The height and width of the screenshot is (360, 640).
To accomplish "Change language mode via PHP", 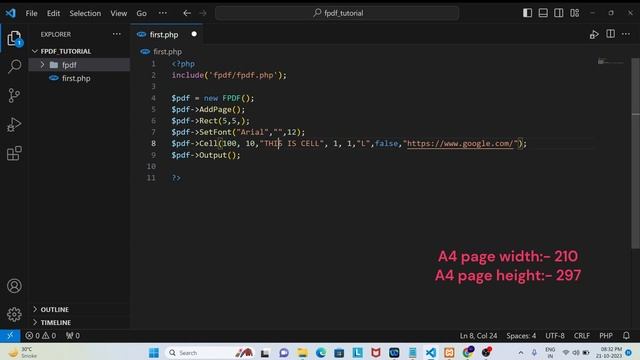I will click(606, 336).
